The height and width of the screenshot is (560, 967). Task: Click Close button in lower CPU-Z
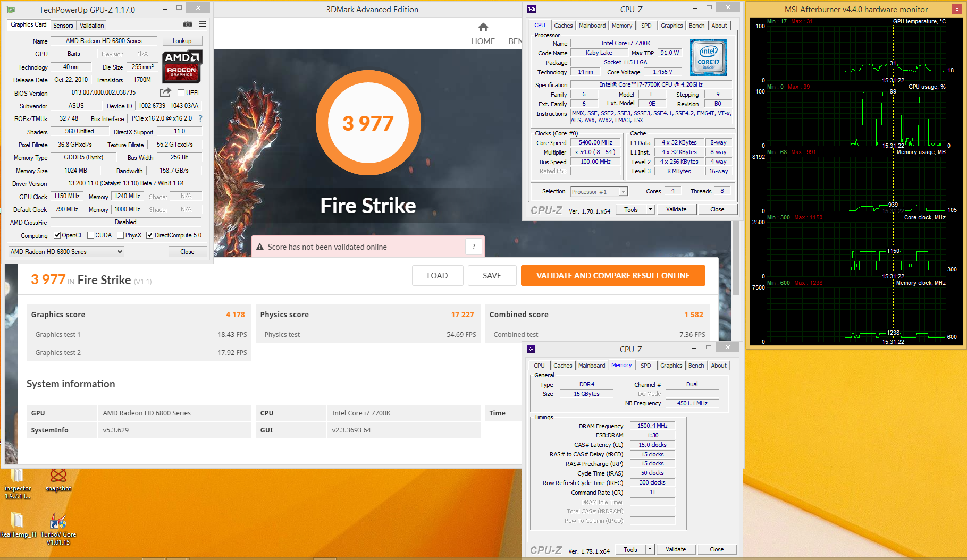click(x=717, y=549)
